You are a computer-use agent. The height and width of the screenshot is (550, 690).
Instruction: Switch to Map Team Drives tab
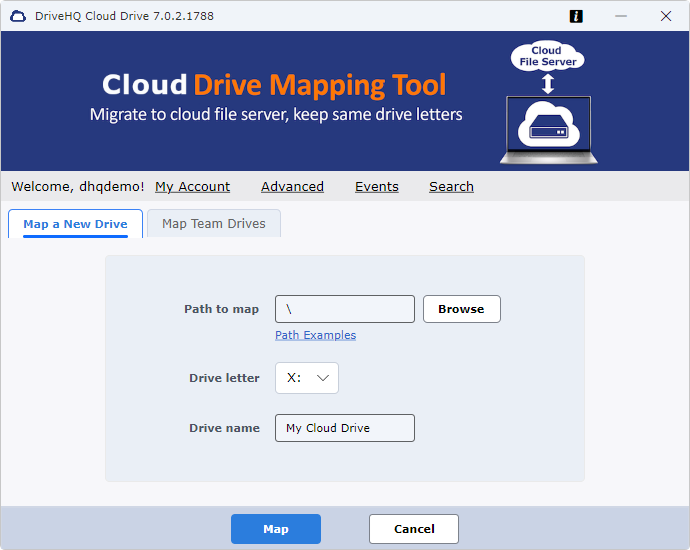coord(214,224)
